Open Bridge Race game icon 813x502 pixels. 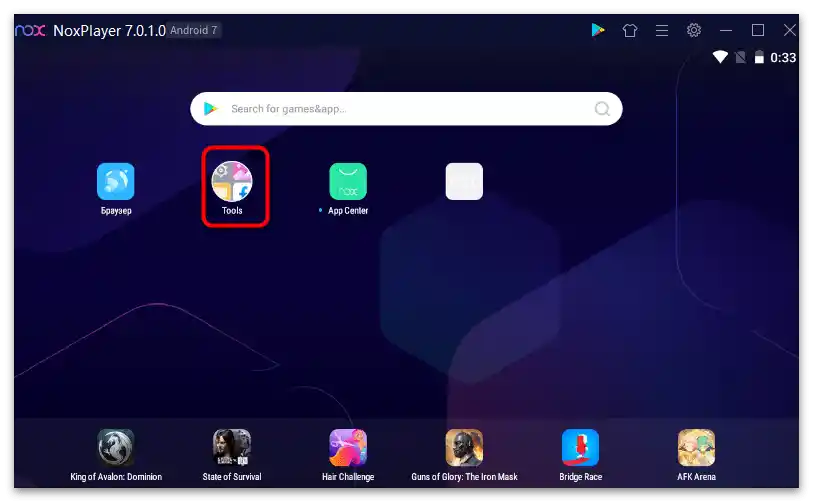pyautogui.click(x=580, y=447)
